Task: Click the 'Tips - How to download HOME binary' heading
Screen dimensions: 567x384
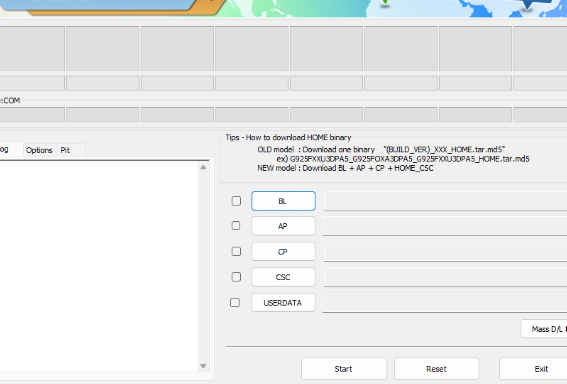Action: pyautogui.click(x=288, y=137)
